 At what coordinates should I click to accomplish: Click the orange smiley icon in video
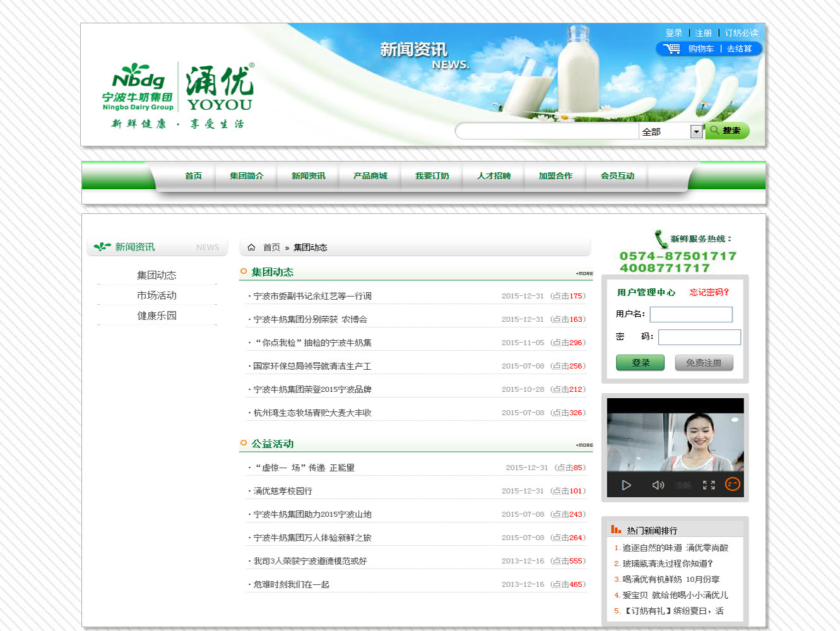732,484
